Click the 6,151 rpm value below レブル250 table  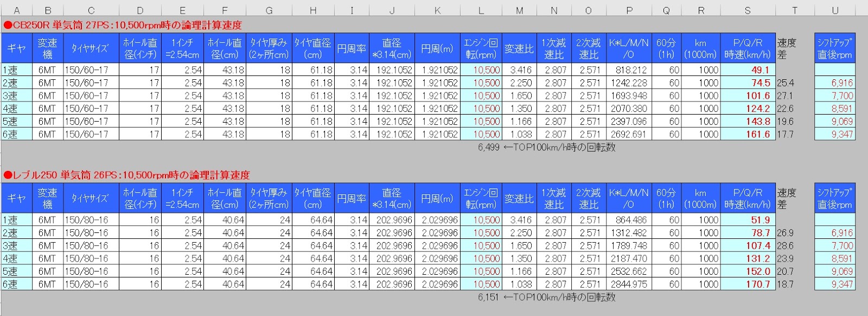coord(489,297)
